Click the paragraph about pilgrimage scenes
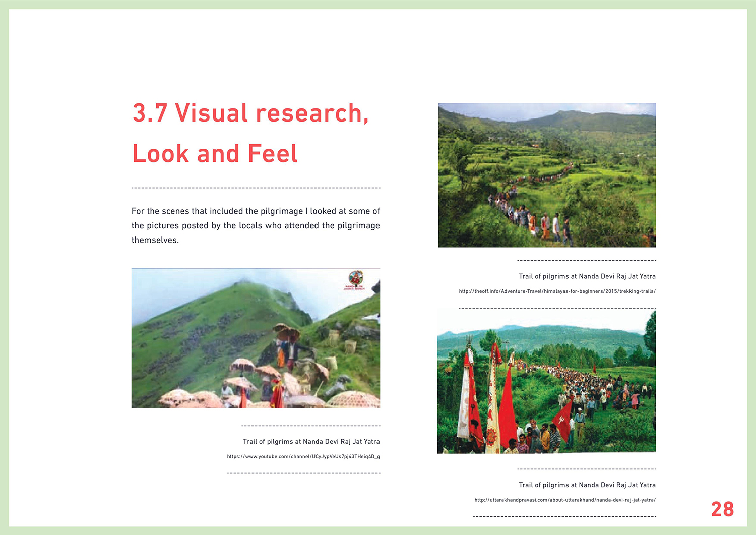The image size is (756, 535). click(x=256, y=225)
